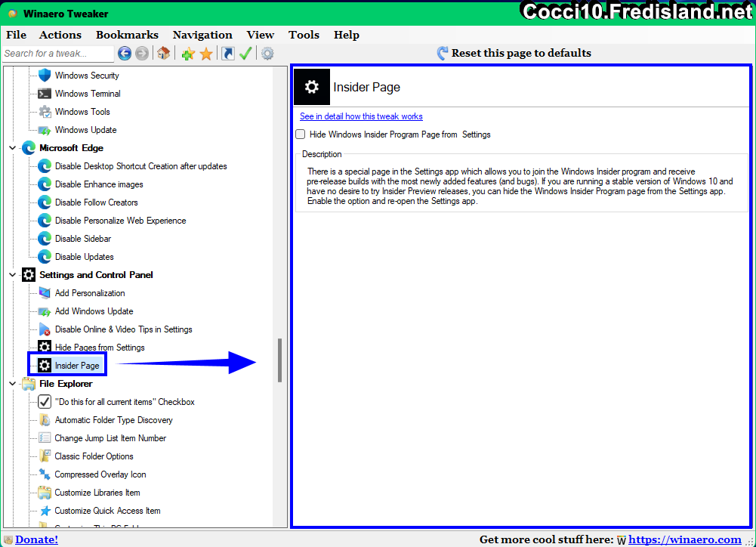Click the Windows Update icon
756x547 pixels.
click(45, 130)
